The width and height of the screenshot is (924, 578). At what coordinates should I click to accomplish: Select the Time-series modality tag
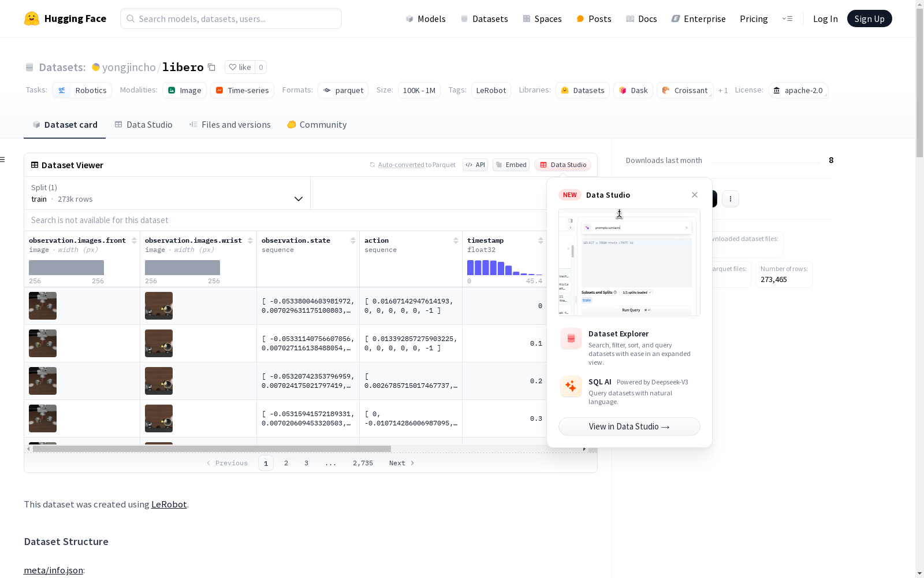point(243,90)
